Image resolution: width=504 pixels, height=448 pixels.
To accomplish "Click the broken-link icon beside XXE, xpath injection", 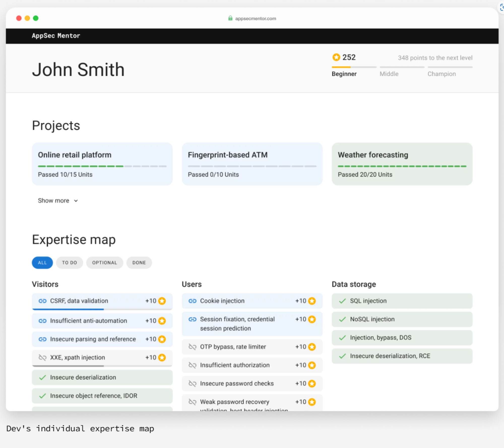I will 42,357.
